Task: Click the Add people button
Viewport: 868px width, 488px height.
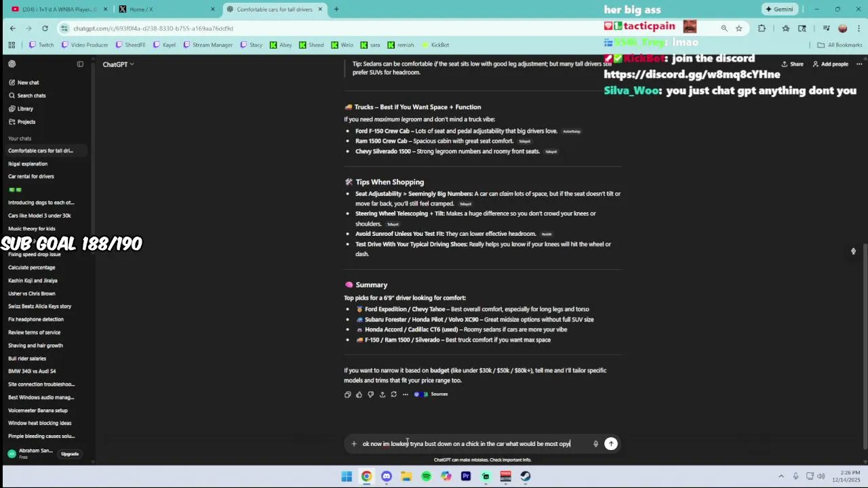Action: click(x=831, y=64)
